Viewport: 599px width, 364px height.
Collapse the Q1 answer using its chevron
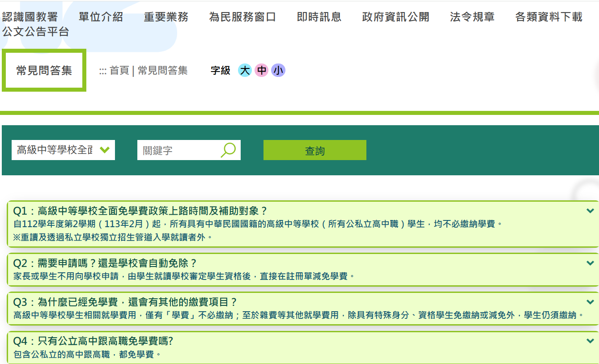[x=590, y=211]
